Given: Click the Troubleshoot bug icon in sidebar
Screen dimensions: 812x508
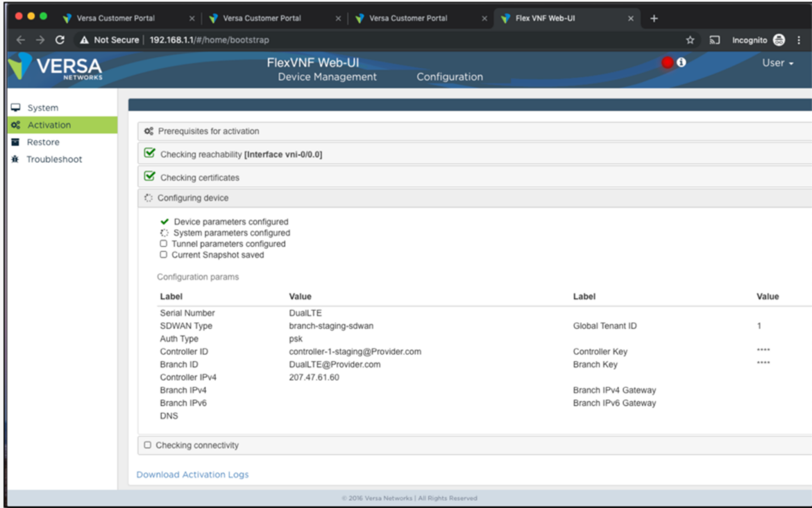Looking at the screenshot, I should (x=15, y=159).
